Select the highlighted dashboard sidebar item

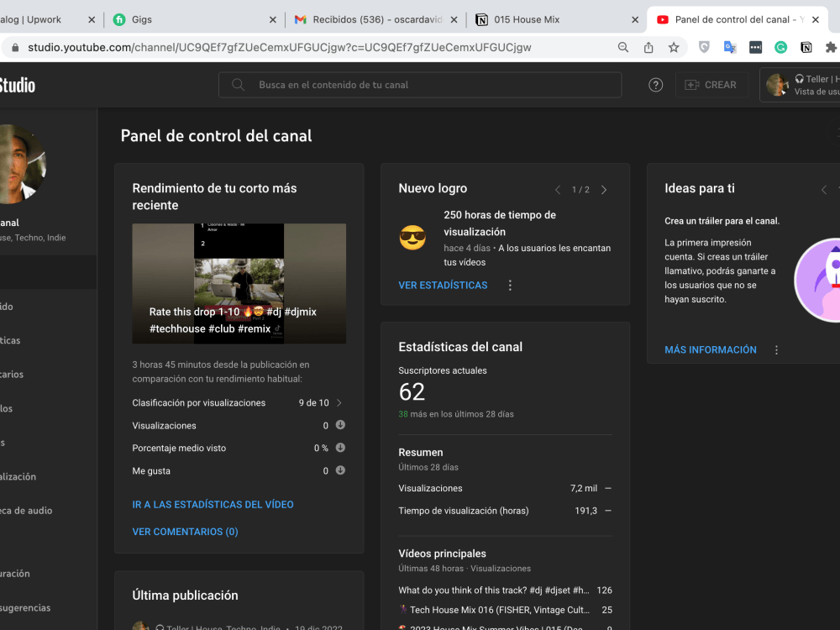coord(48,272)
